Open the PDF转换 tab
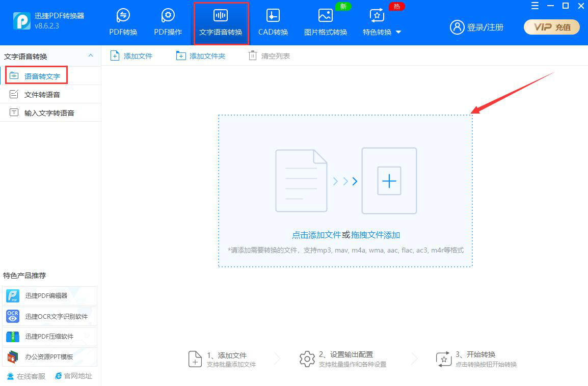The width and height of the screenshot is (588, 386). pos(123,22)
